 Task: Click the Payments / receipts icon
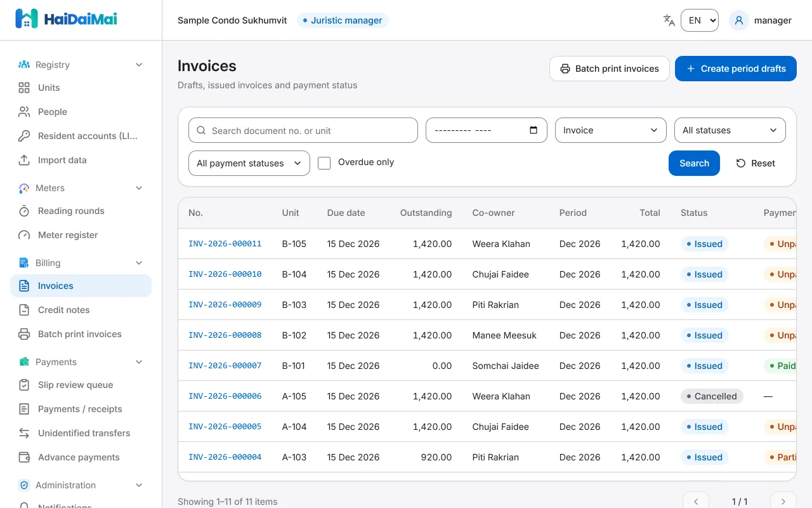click(x=24, y=409)
